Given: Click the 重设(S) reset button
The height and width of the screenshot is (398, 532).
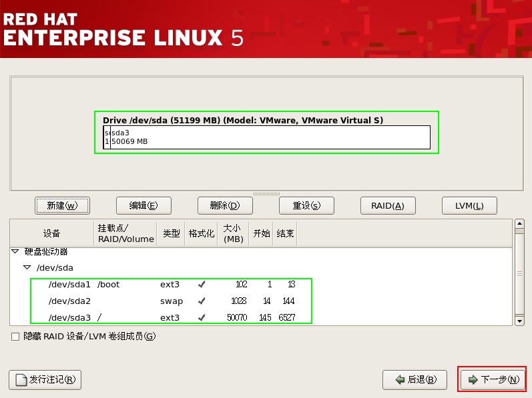Looking at the screenshot, I should pyautogui.click(x=306, y=205).
